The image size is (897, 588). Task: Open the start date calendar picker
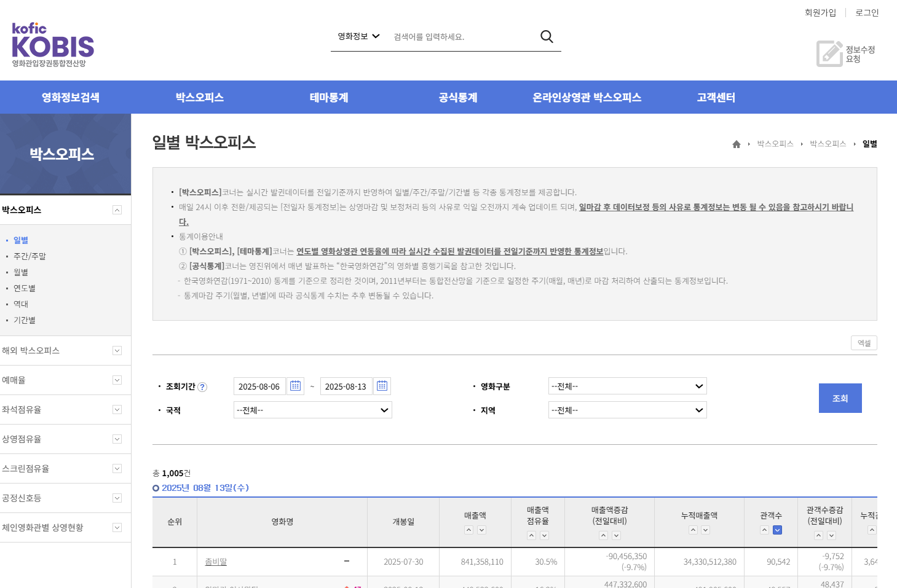[295, 386]
